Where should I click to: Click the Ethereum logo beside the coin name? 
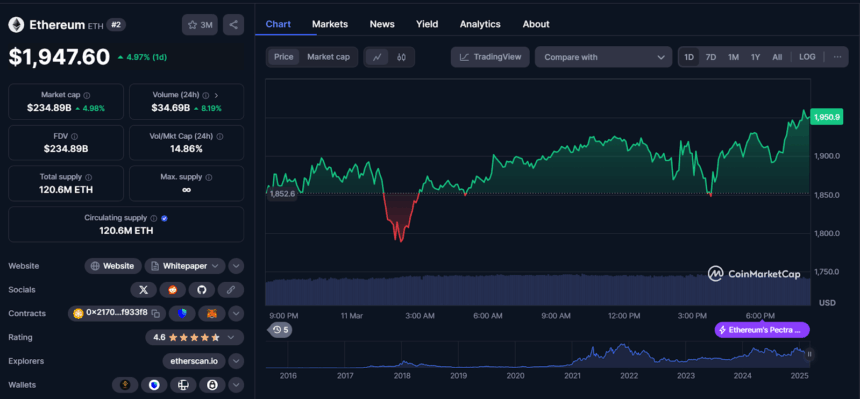[x=16, y=25]
